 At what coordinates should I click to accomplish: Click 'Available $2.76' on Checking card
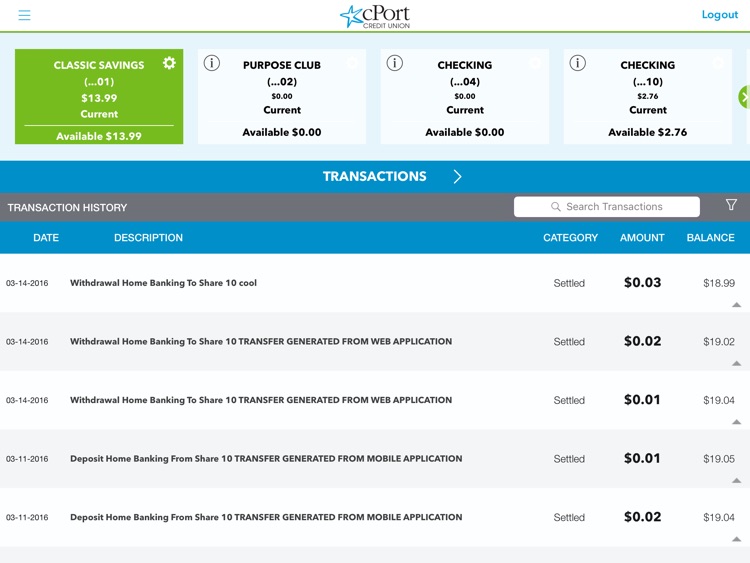[x=648, y=132]
